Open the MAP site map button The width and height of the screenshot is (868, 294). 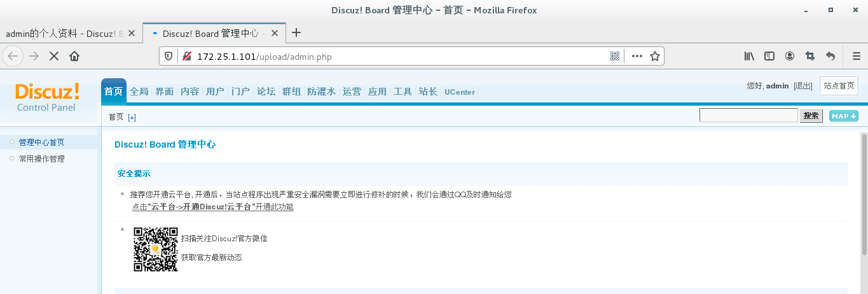pos(844,116)
